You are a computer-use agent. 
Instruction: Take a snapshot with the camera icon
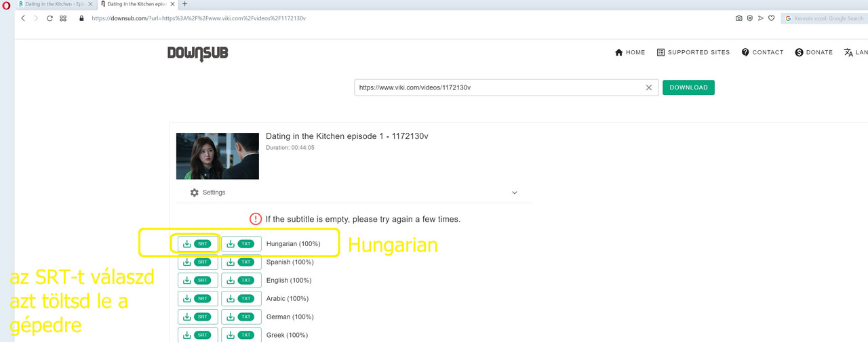point(738,18)
